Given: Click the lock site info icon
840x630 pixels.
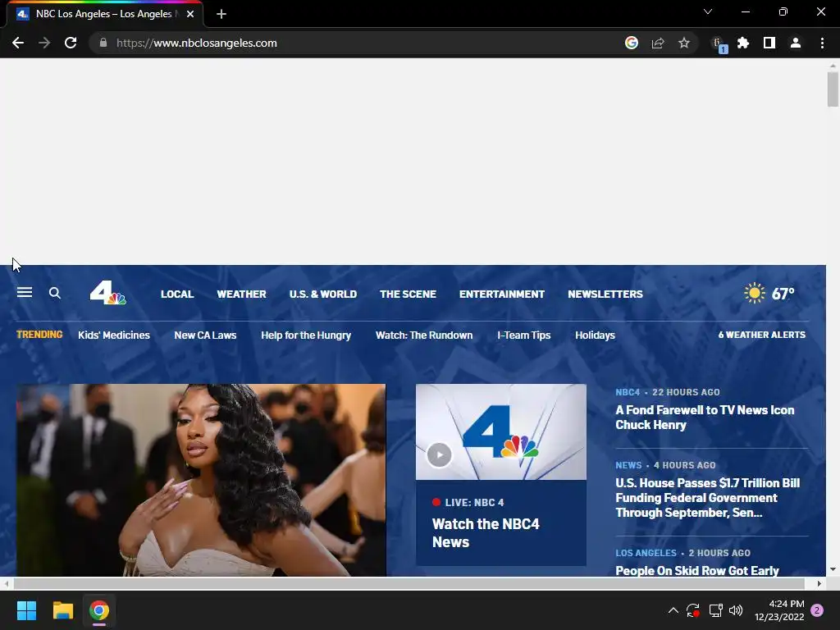Looking at the screenshot, I should pos(103,43).
